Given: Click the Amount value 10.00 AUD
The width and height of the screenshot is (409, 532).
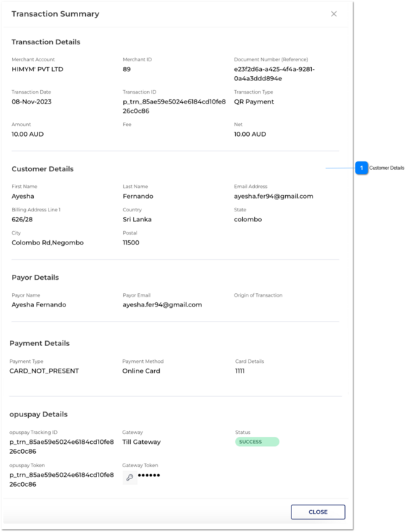Looking at the screenshot, I should tap(27, 135).
